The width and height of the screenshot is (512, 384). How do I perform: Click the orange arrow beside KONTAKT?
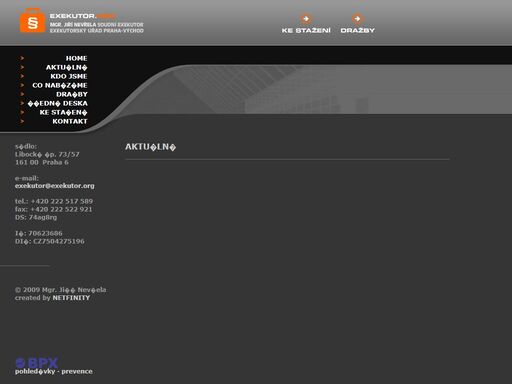coord(22,121)
